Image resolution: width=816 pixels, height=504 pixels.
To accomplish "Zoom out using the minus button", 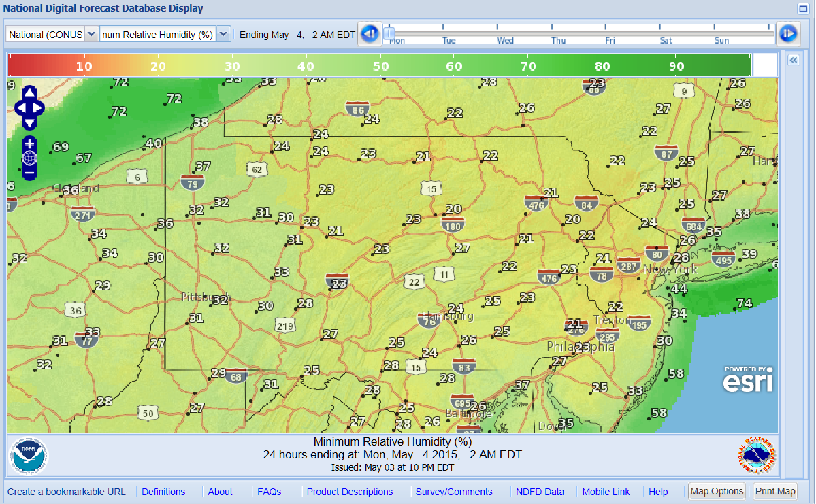I will [x=29, y=173].
